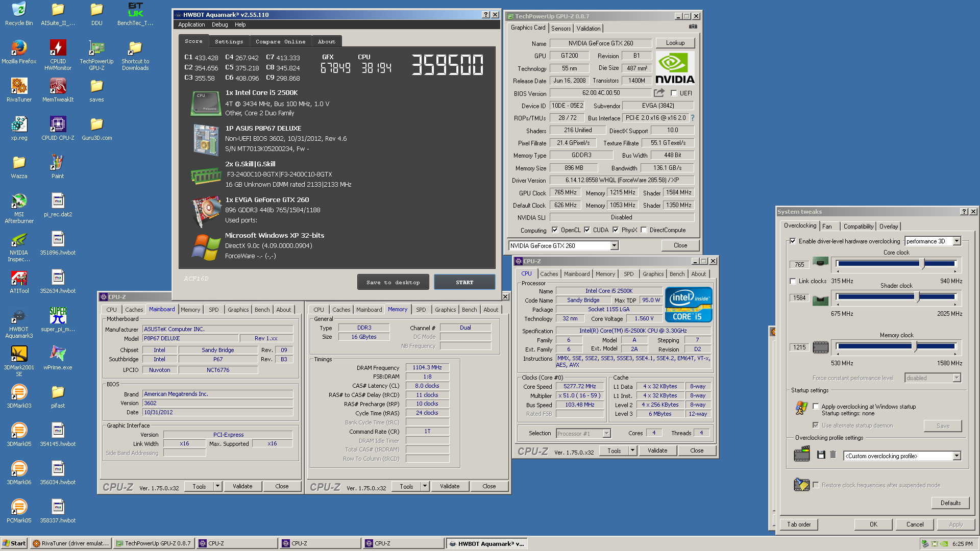Click the core clock value field 765
The width and height of the screenshot is (980, 551).
click(799, 264)
